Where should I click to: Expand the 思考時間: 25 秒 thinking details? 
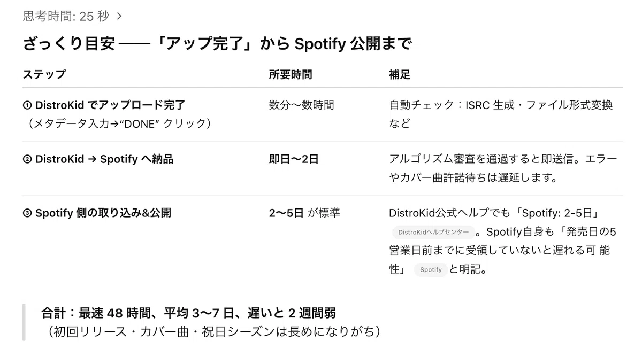pos(72,16)
